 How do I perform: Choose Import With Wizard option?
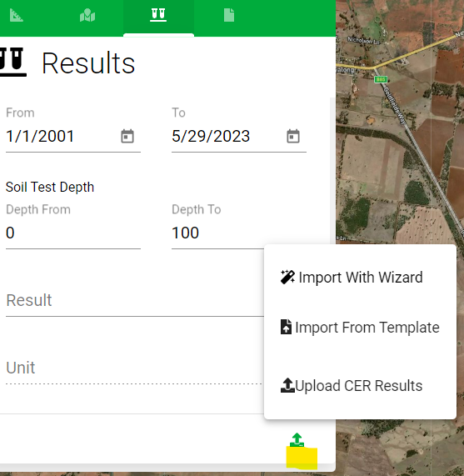tap(360, 277)
